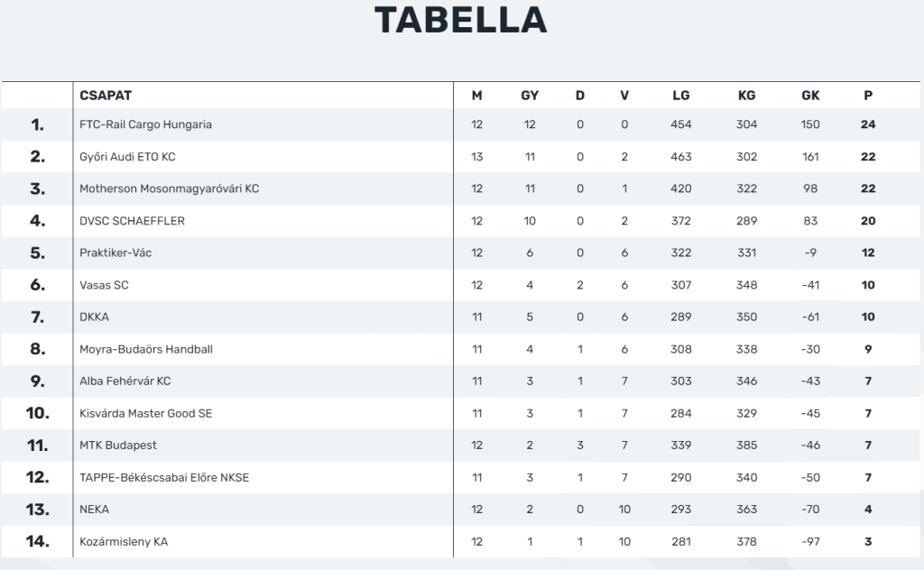Select Praktiker-Vác in the table

(115, 253)
